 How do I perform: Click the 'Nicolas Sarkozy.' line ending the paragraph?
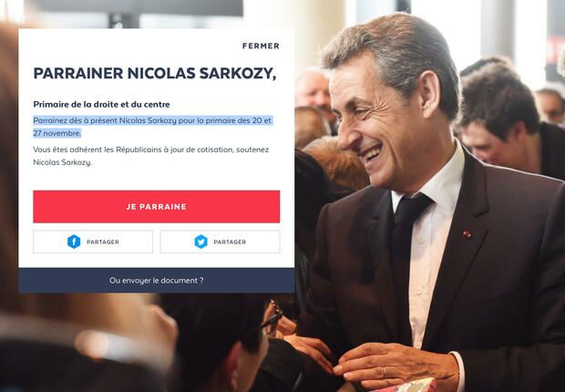point(63,162)
